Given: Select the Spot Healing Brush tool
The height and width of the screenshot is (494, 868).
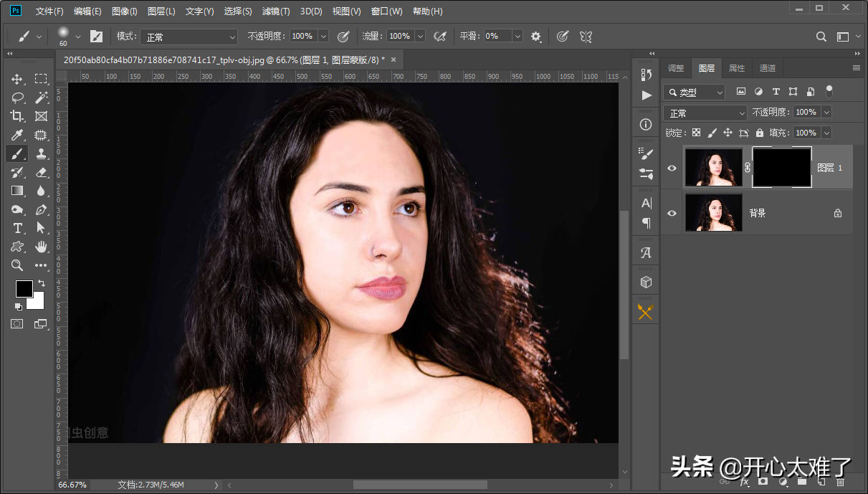Looking at the screenshot, I should (41, 135).
